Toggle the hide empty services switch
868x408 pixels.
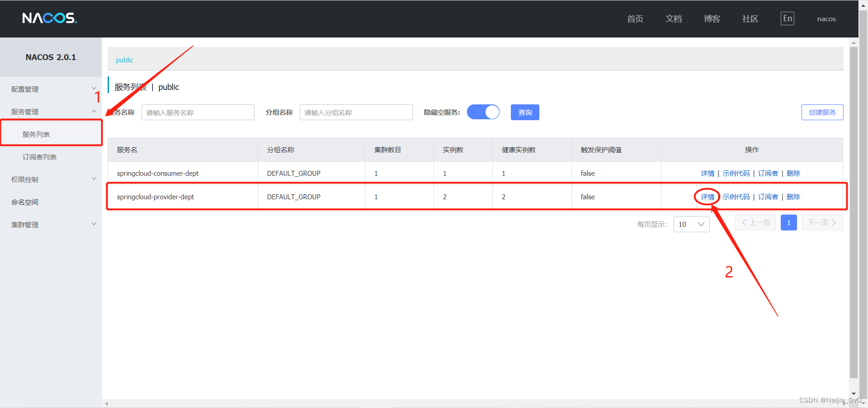pyautogui.click(x=483, y=112)
